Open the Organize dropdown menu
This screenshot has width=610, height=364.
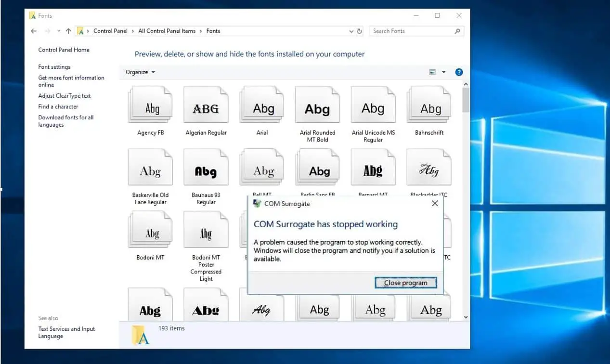pos(140,72)
